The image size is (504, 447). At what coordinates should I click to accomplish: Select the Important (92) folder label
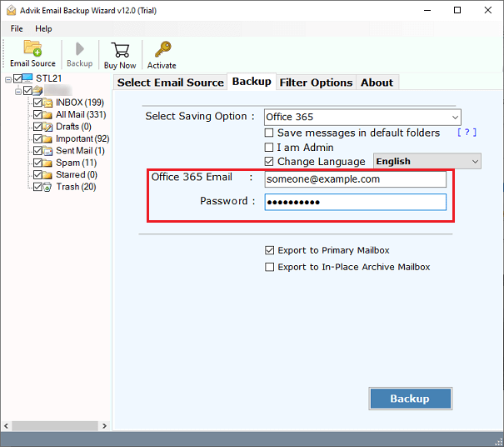(82, 138)
